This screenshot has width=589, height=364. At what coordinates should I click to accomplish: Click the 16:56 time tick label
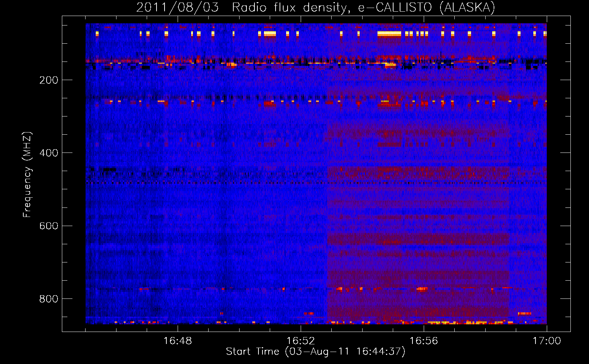pos(424,341)
